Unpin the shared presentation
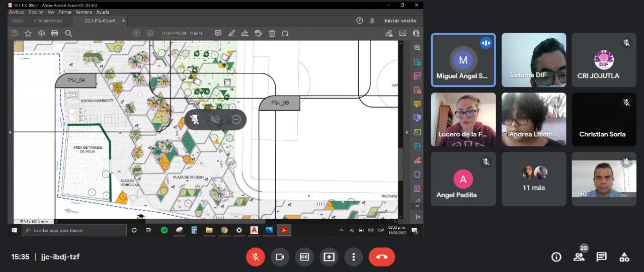This screenshot has height=272, width=644. [195, 120]
